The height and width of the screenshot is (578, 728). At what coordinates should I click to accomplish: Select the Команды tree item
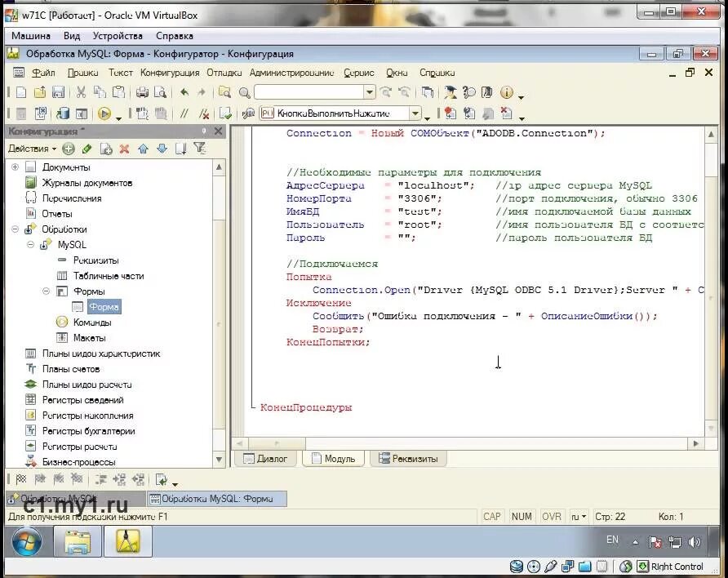(92, 322)
